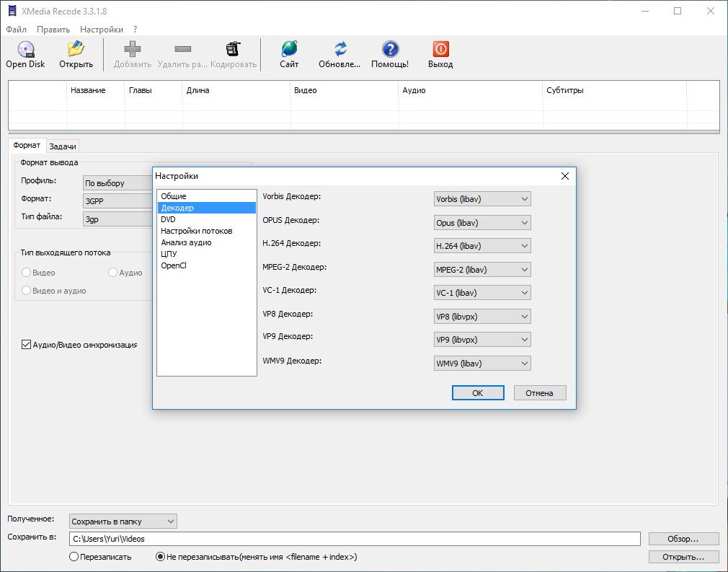Image resolution: width=728 pixels, height=572 pixels.
Task: Click the Обновление refresh arrows icon
Action: [340, 50]
